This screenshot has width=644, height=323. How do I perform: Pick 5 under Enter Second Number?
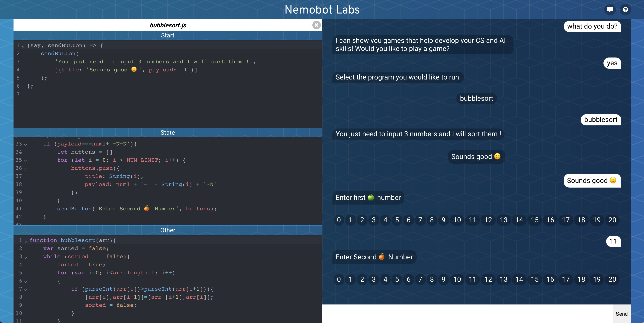pos(397,279)
